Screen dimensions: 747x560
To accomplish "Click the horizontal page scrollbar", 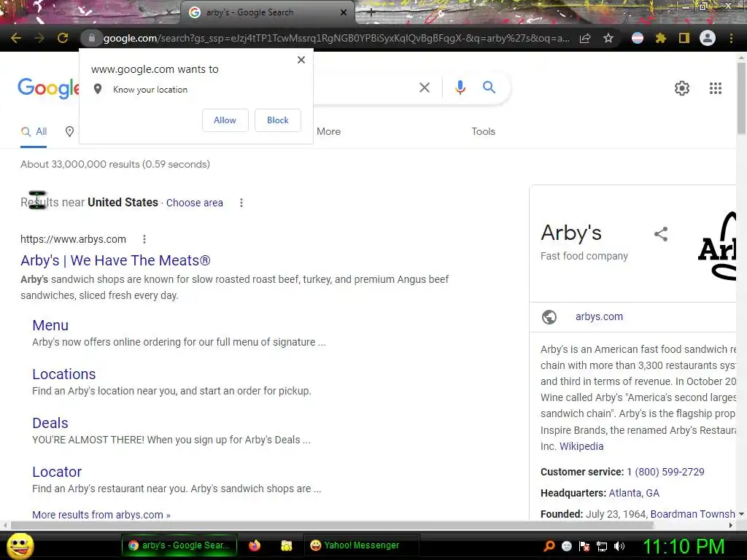I will point(332,525).
